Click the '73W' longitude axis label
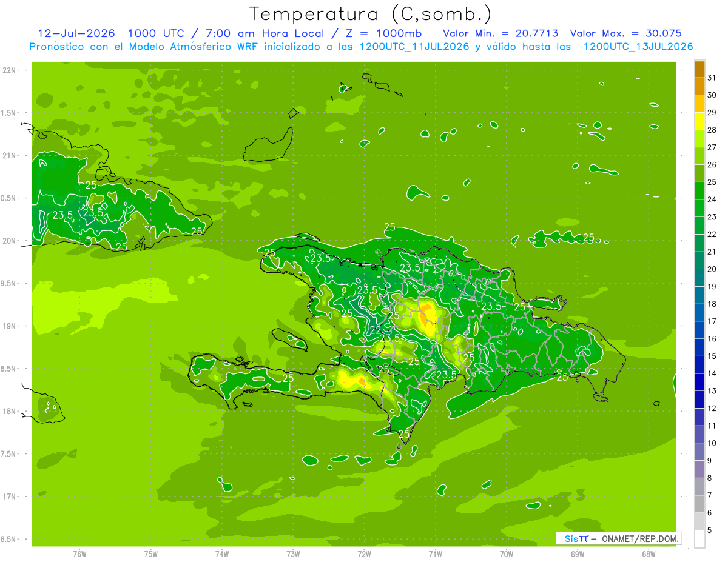Viewport: 728px width, 562px height. click(293, 554)
